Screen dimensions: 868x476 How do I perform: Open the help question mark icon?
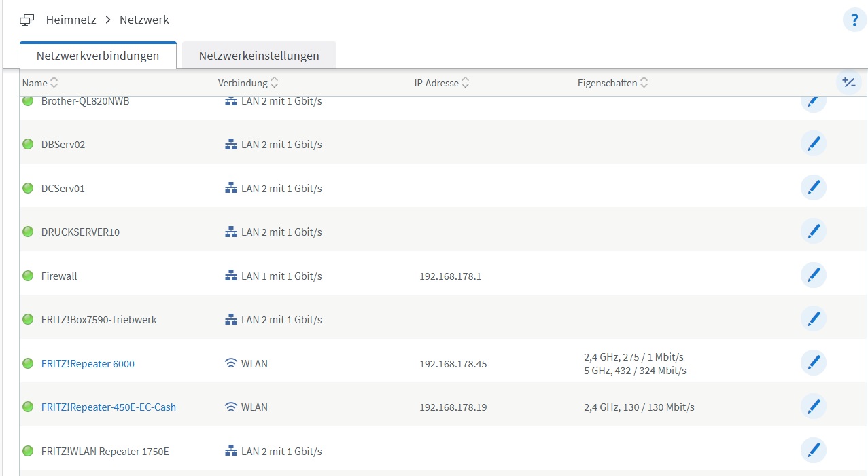point(854,20)
